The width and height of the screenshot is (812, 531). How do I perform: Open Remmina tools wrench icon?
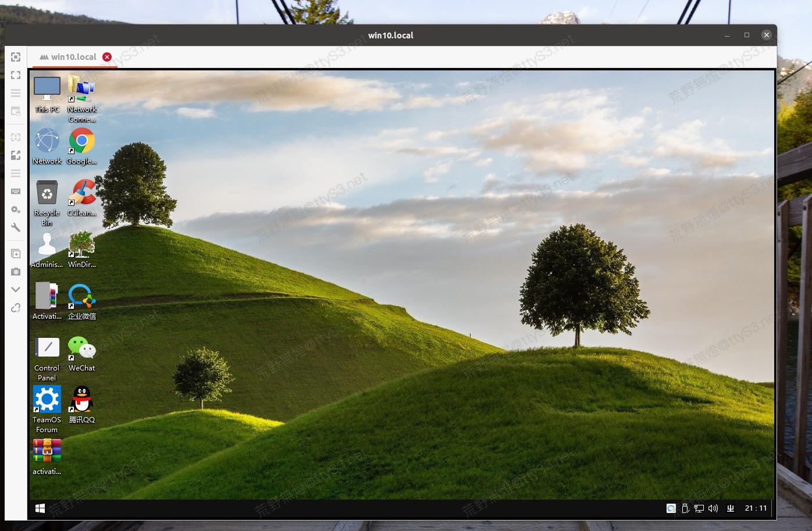pos(16,227)
